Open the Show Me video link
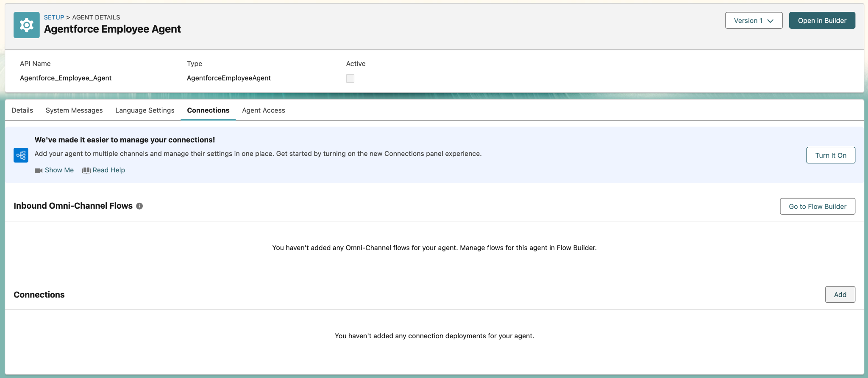Viewport: 868px width, 378px height. click(x=59, y=170)
